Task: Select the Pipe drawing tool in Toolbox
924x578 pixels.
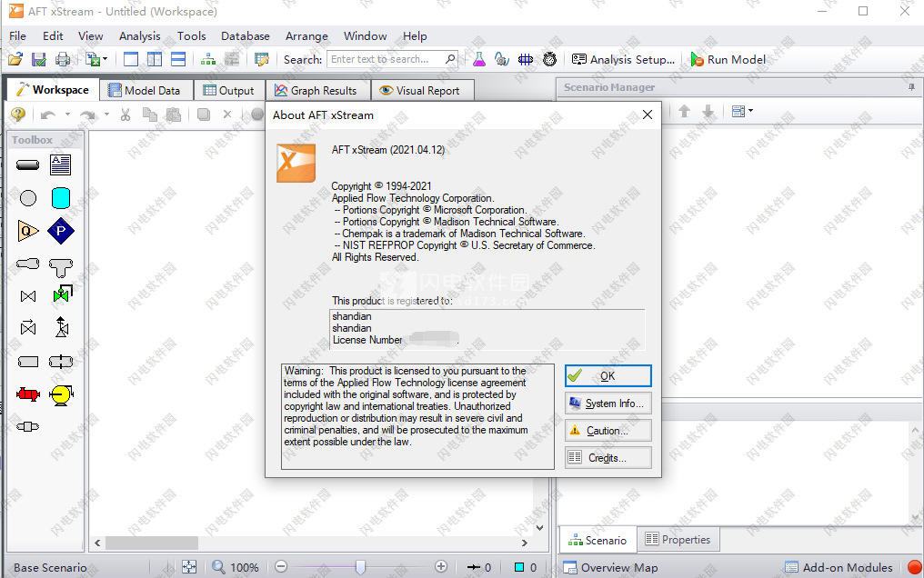Action: click(27, 164)
